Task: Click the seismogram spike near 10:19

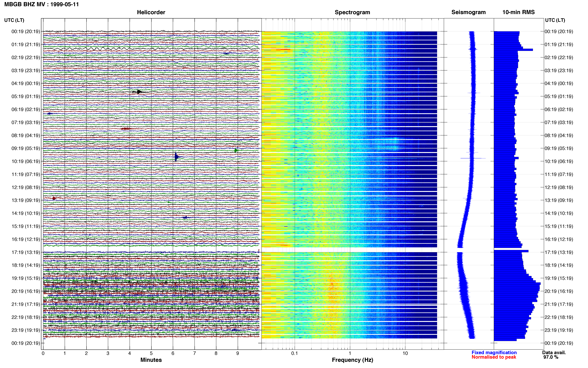Action: point(473,158)
